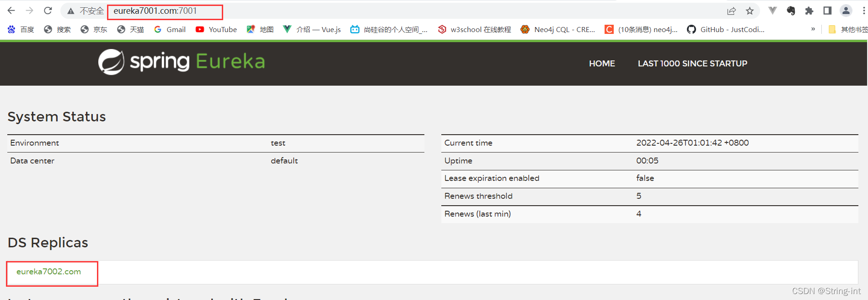Click the browser forward arrow

[30, 11]
